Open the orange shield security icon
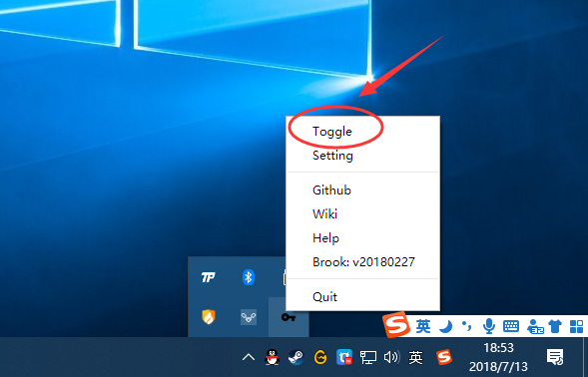588x377 pixels. pos(209,317)
